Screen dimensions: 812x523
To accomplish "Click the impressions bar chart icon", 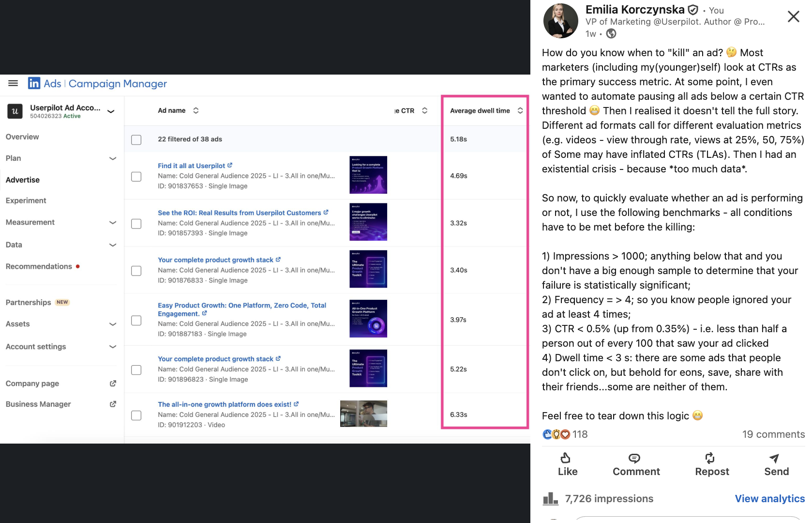I will click(551, 498).
